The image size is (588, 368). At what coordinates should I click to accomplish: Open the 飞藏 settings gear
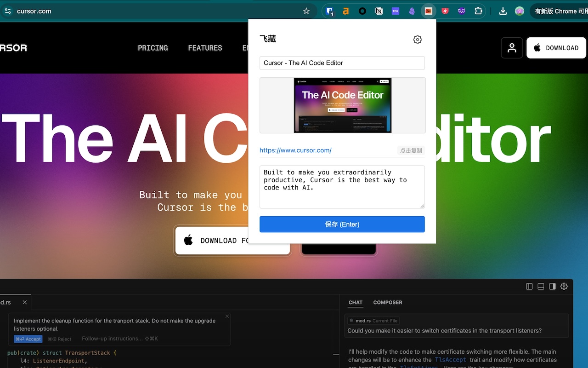[x=417, y=40]
